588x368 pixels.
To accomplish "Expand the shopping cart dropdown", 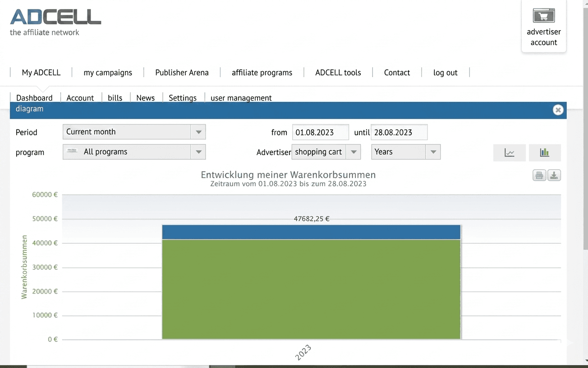I will pos(326,152).
